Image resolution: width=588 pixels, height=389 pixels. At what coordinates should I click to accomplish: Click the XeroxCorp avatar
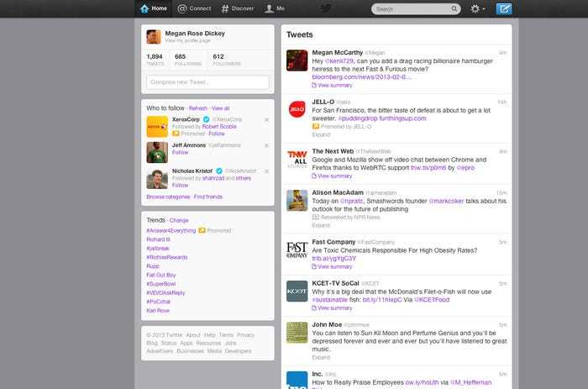coord(157,127)
